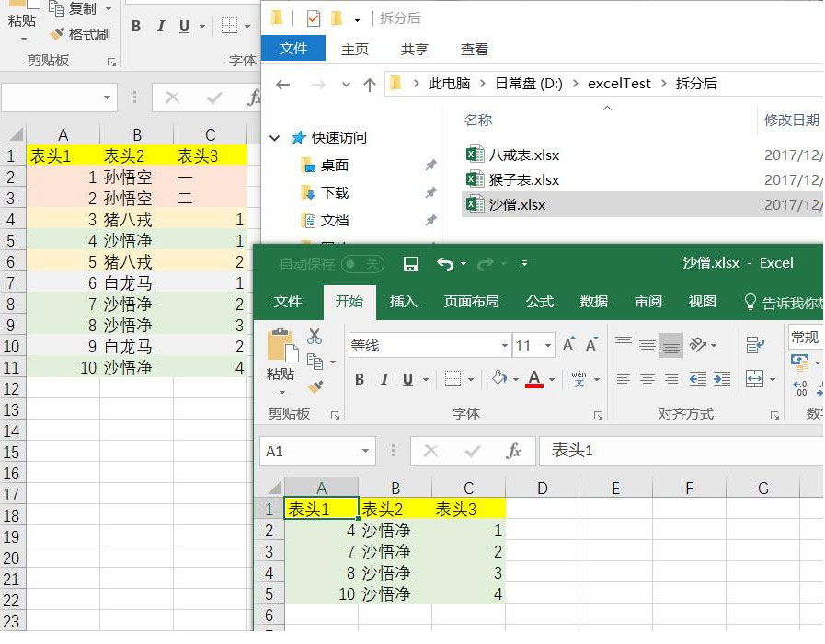Click the font color red A swatch
The image size is (825, 644).
pyautogui.click(x=534, y=378)
